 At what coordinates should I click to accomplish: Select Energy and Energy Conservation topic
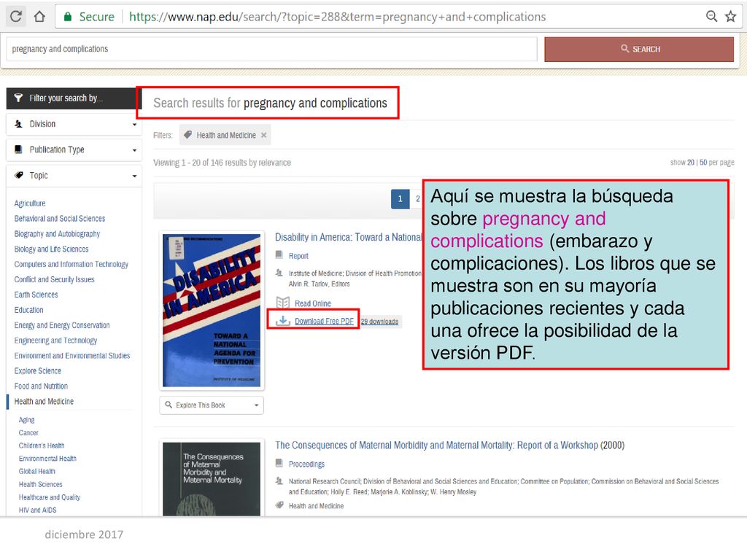point(62,325)
